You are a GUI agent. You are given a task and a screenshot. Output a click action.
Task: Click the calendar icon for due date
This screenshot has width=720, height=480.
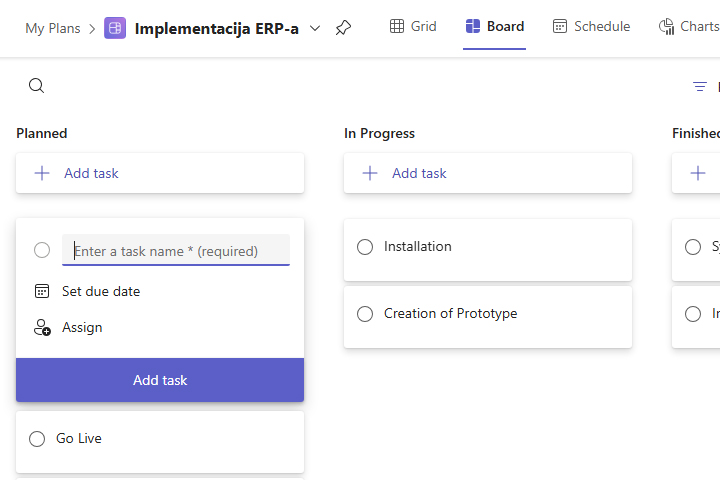[42, 291]
